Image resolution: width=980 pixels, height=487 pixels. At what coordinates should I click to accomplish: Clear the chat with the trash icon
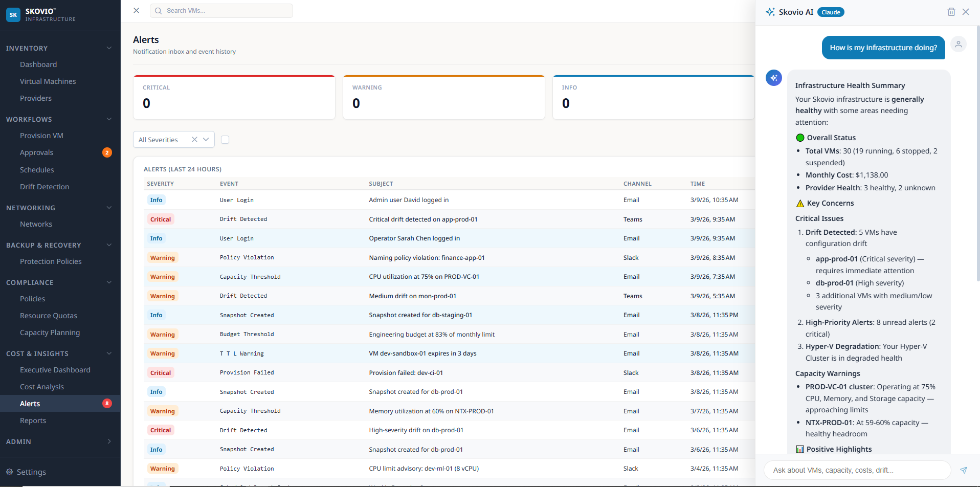click(x=951, y=12)
